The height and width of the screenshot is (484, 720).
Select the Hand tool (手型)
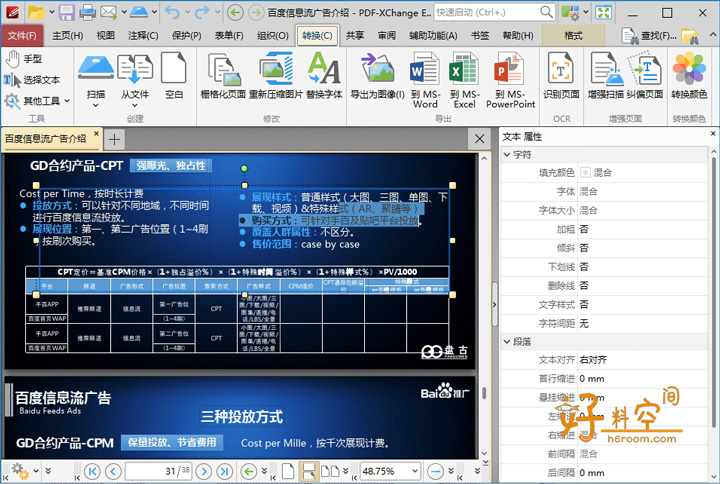tap(24, 59)
